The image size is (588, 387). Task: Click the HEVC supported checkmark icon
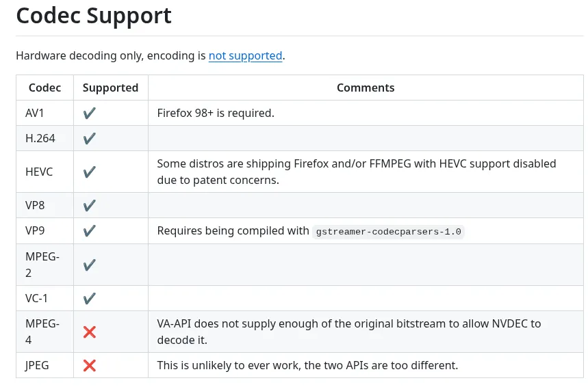[89, 172]
